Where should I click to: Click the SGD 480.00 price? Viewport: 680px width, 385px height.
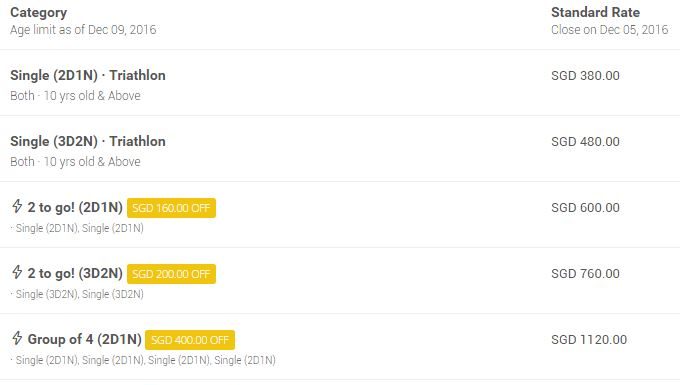(585, 141)
